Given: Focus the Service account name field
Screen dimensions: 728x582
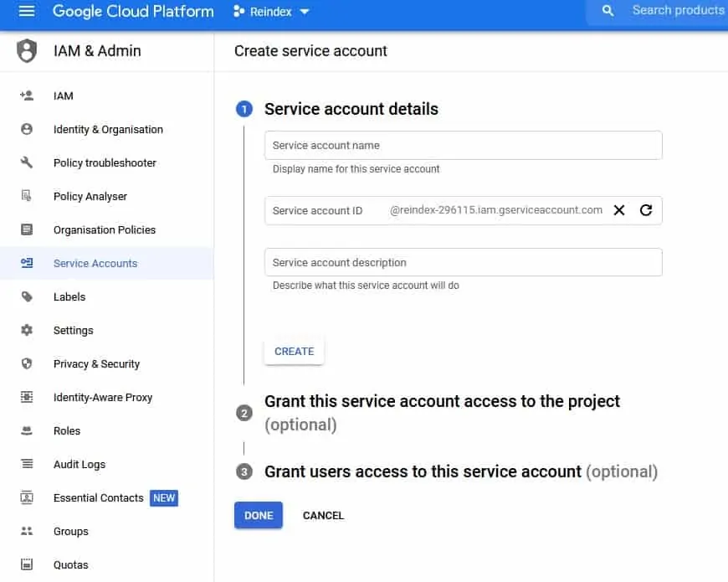Looking at the screenshot, I should [463, 146].
